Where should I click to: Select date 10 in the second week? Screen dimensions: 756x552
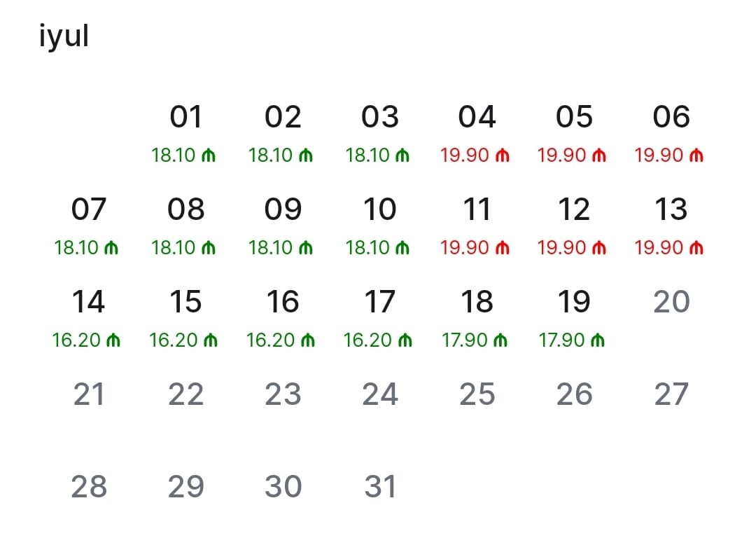[380, 209]
